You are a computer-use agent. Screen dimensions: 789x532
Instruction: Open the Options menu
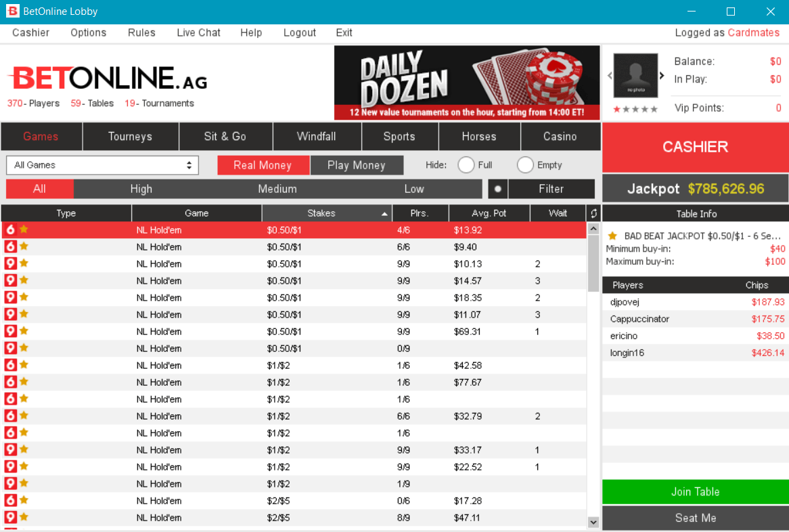(88, 32)
